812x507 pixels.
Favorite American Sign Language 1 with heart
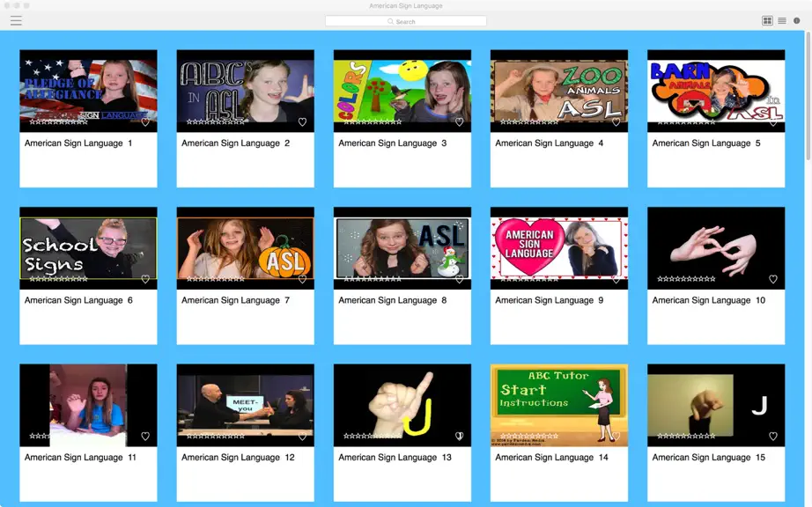point(145,122)
